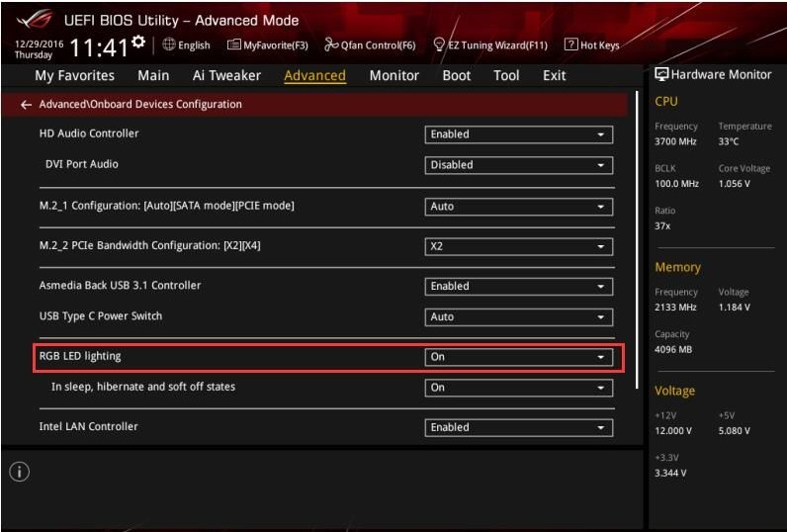The image size is (787, 532).
Task: Select 'In sleep, hibernate and soft off states' label
Action: pos(143,387)
